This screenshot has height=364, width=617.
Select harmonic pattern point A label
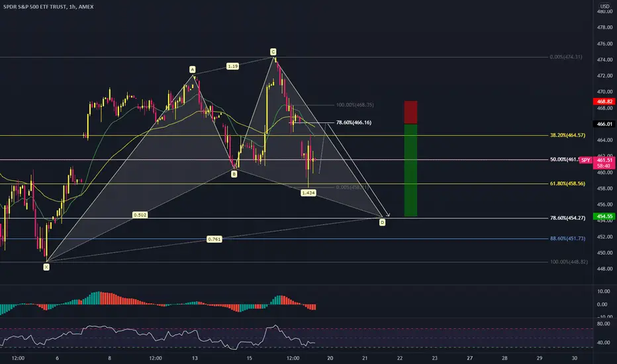pyautogui.click(x=193, y=69)
